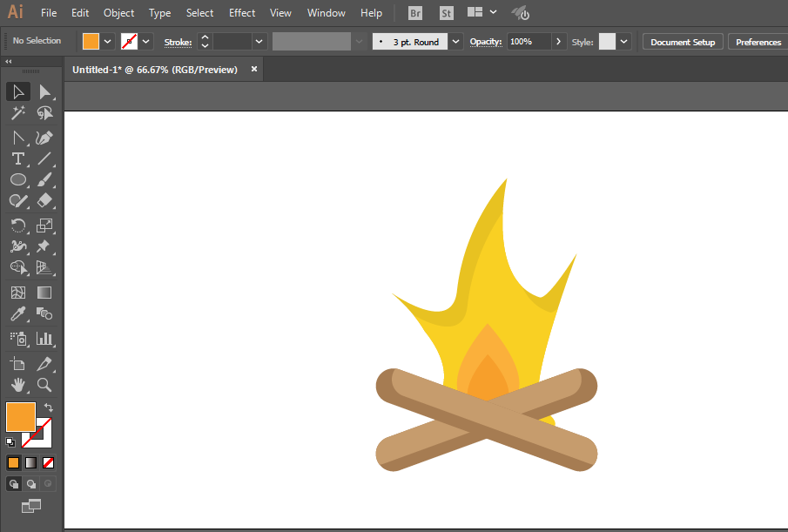
Task: Select the Mesh tool
Action: tap(18, 293)
